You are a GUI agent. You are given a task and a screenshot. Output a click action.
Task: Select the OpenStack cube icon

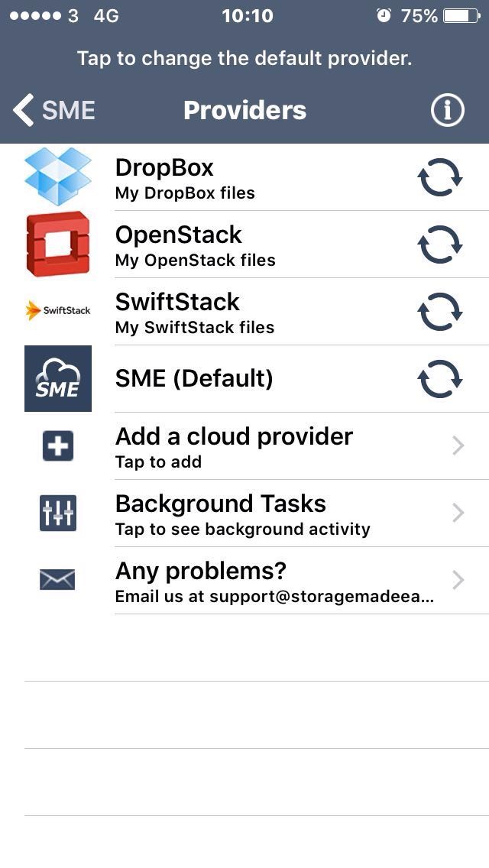[57, 244]
